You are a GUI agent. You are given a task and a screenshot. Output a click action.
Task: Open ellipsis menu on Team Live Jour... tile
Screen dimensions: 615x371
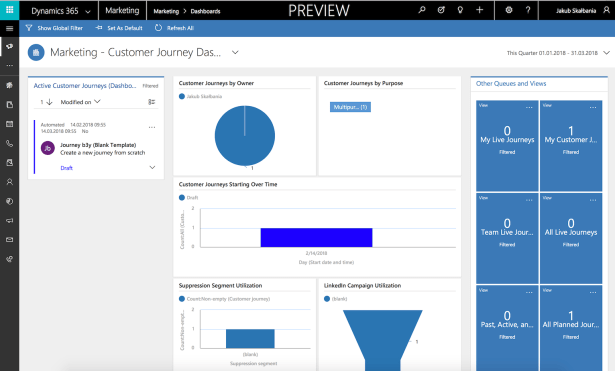point(529,200)
